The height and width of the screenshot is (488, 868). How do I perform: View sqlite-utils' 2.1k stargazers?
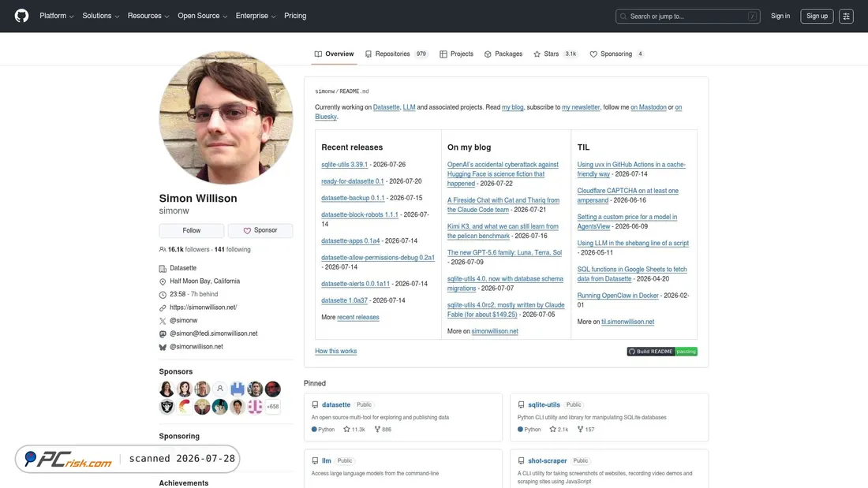click(x=559, y=430)
